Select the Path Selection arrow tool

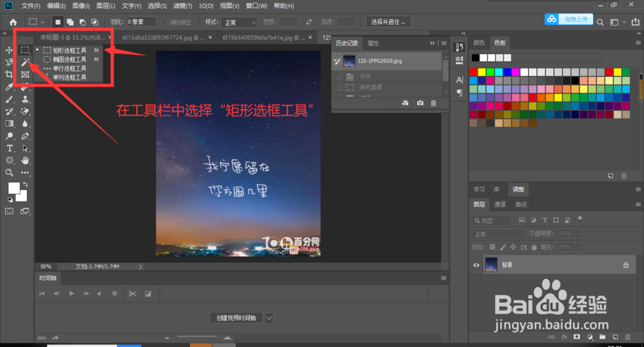(25, 148)
